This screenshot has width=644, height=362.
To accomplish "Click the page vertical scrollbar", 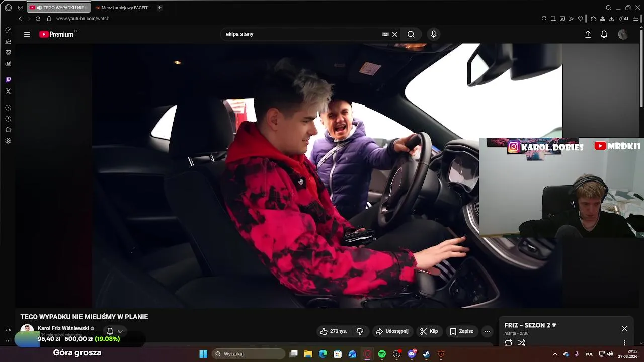I will 641,67.
